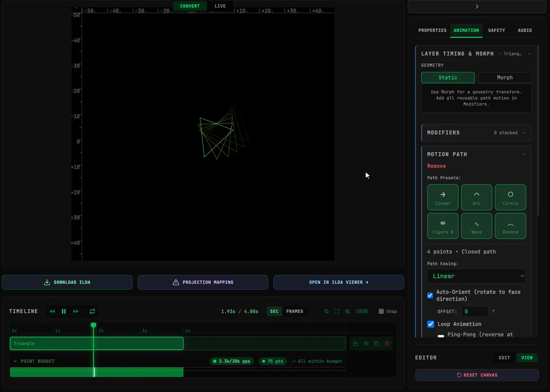This screenshot has height=392, width=550.
Task: Open the Path Easing dropdown
Action: click(x=477, y=276)
